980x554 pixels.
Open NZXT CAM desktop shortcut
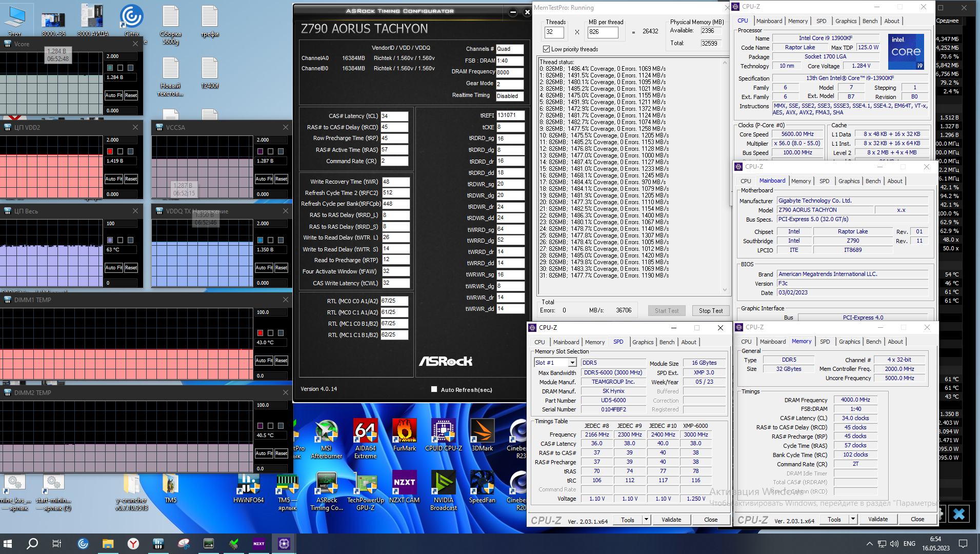pos(404,487)
